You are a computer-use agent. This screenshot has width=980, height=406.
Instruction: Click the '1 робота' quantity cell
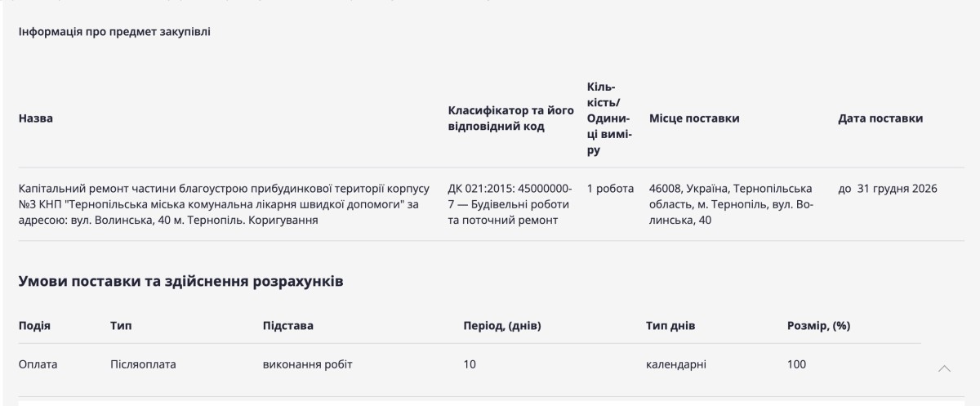[610, 190]
